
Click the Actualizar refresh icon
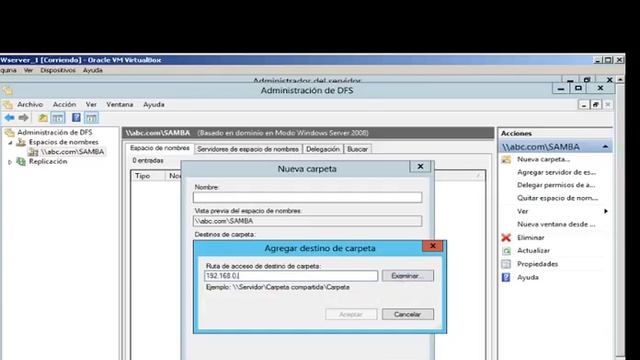click(x=506, y=251)
